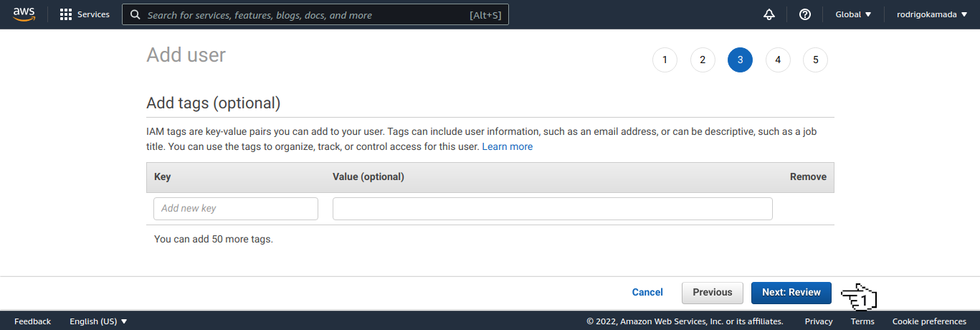This screenshot has height=330, width=980.
Task: Go to step 1 circle
Action: point(665,60)
